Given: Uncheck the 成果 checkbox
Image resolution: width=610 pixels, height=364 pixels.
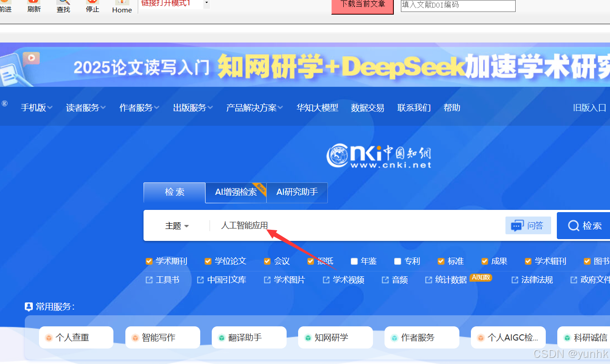Looking at the screenshot, I should point(485,261).
